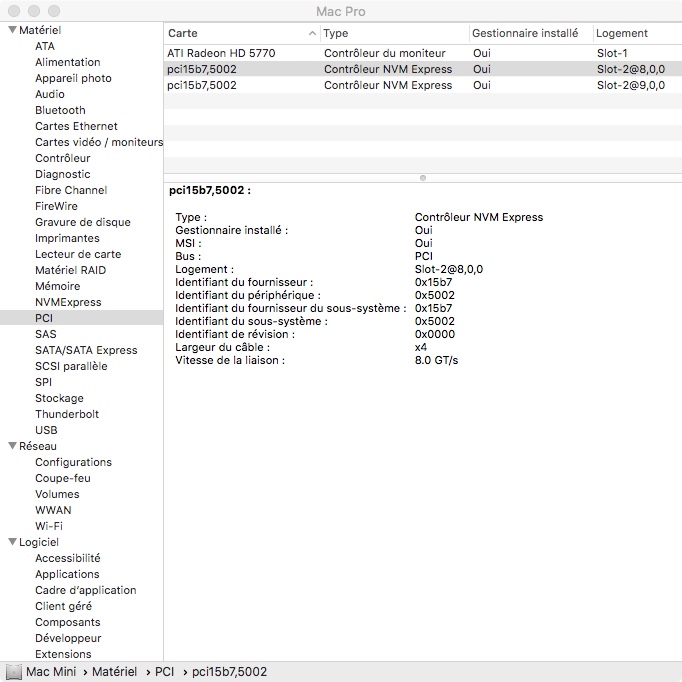This screenshot has width=682, height=682.
Task: Open Bluetooth hardware info
Action: (60, 110)
